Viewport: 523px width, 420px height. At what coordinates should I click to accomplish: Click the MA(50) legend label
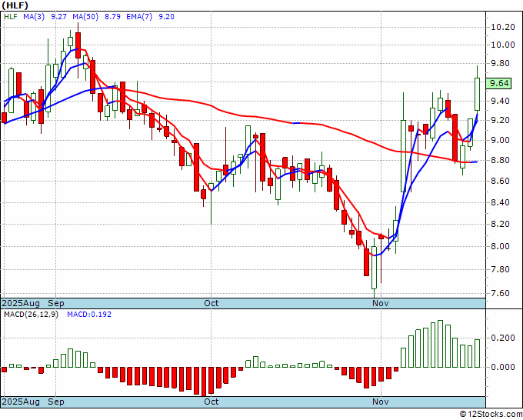coord(85,17)
